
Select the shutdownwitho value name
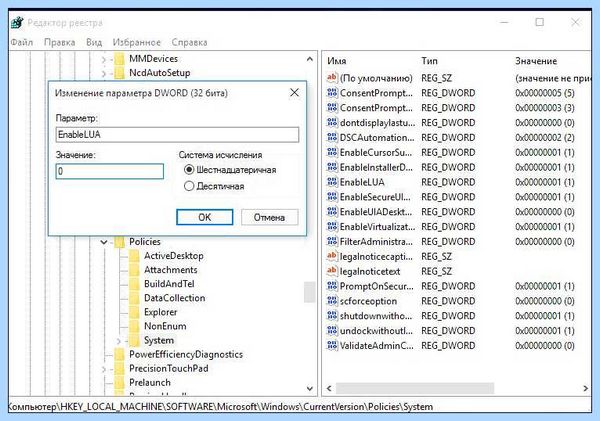click(376, 316)
